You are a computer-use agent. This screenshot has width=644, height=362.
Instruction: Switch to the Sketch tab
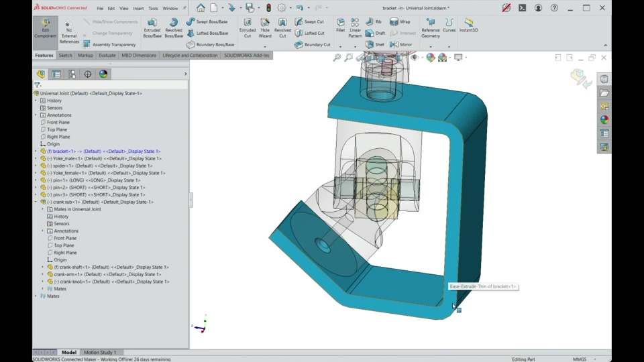[65, 56]
